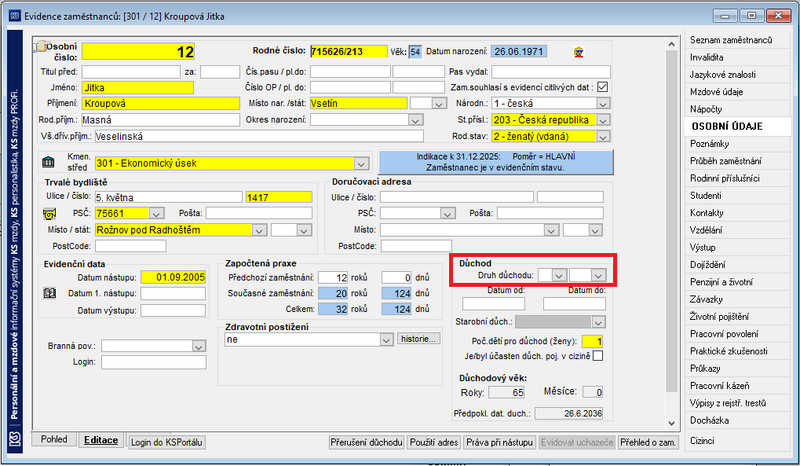Click the Přehled o zam. button
Viewport: 800px width, 466px height.
click(648, 443)
